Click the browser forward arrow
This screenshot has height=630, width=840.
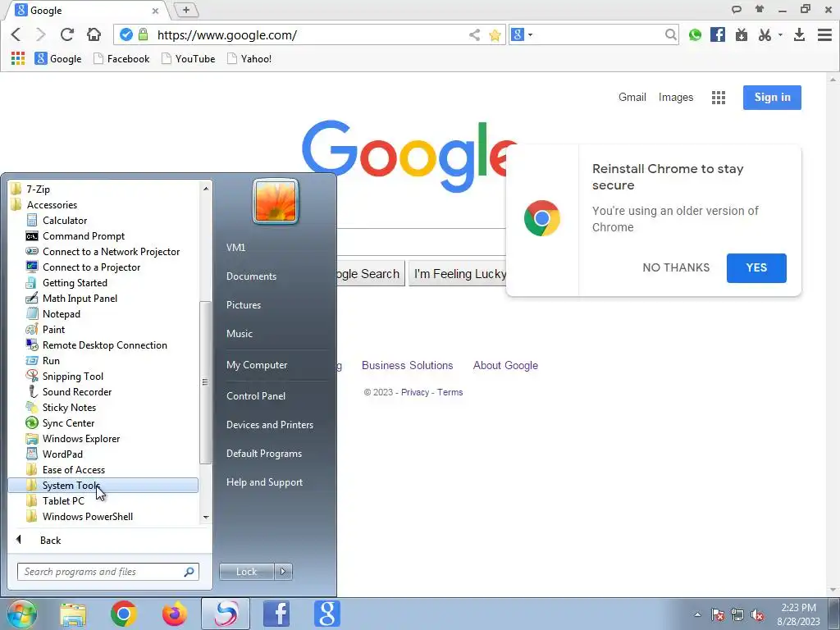[x=41, y=34]
